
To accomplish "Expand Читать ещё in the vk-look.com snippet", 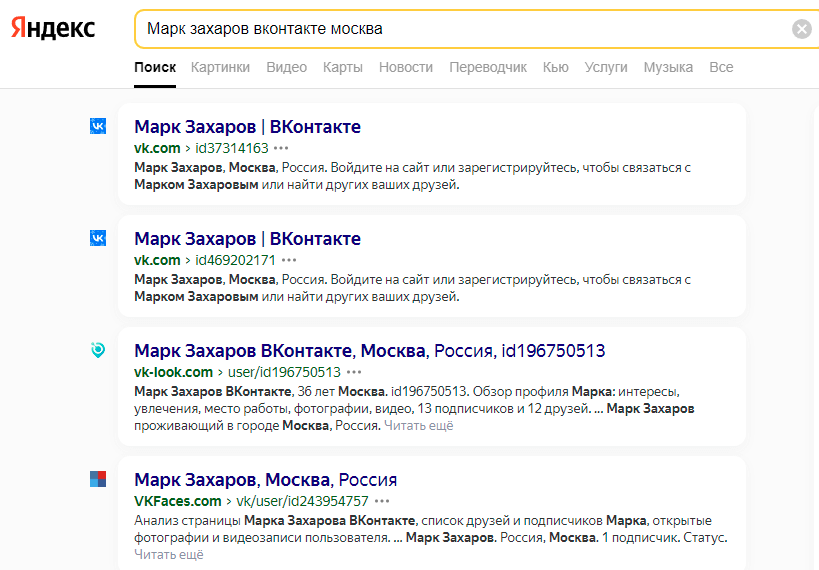I will click(x=419, y=426).
